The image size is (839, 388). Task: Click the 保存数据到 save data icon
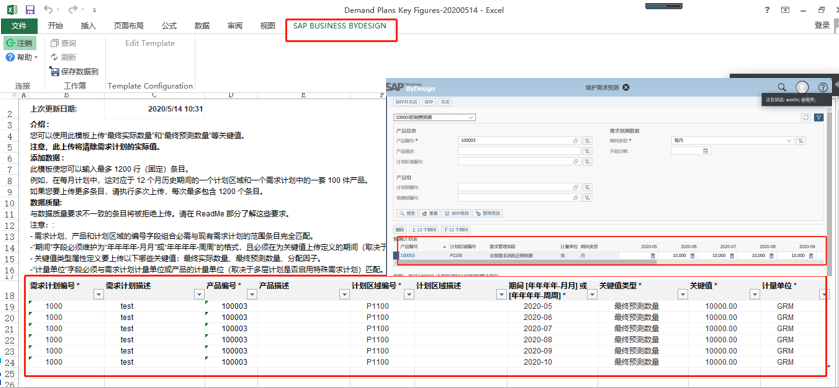[54, 71]
